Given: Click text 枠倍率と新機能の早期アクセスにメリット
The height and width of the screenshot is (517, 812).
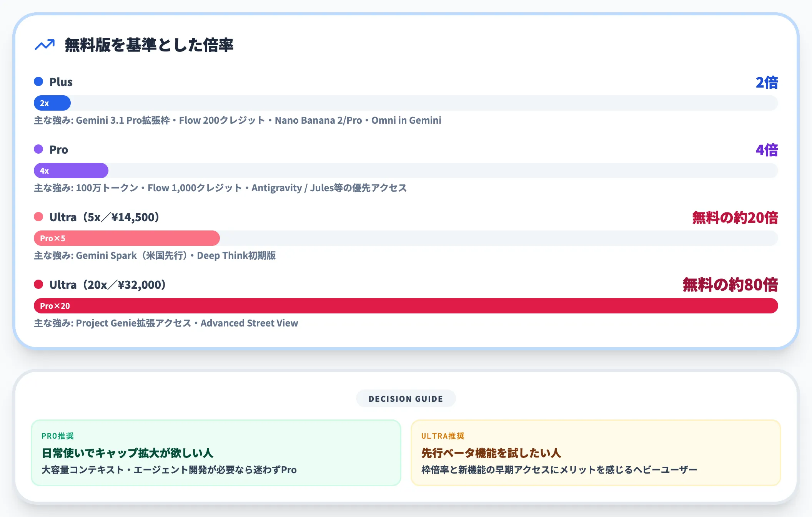Looking at the screenshot, I should pos(559,470).
